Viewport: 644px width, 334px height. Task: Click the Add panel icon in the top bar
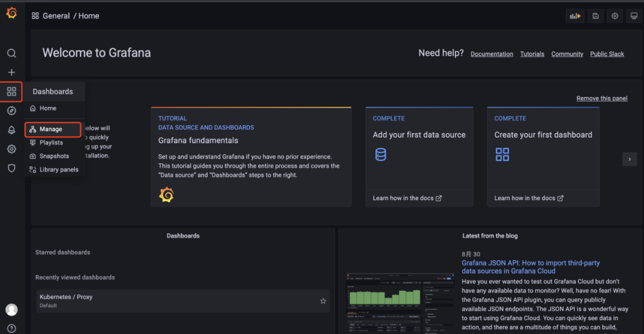(575, 16)
